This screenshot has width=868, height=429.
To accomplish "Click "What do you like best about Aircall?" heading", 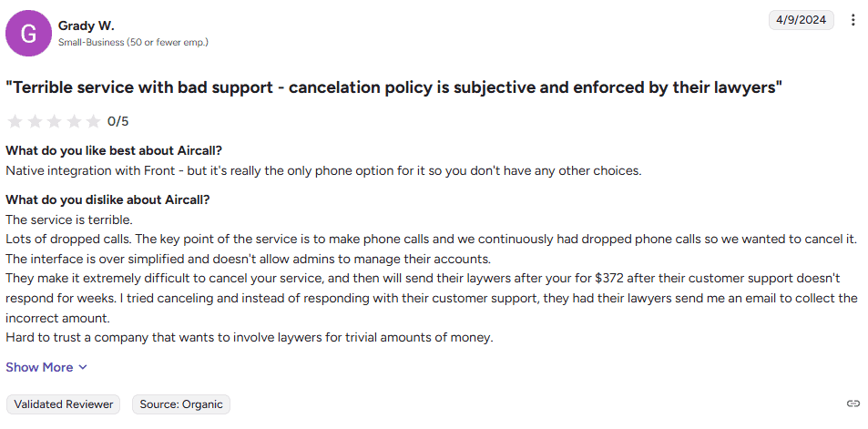I will coord(114,150).
